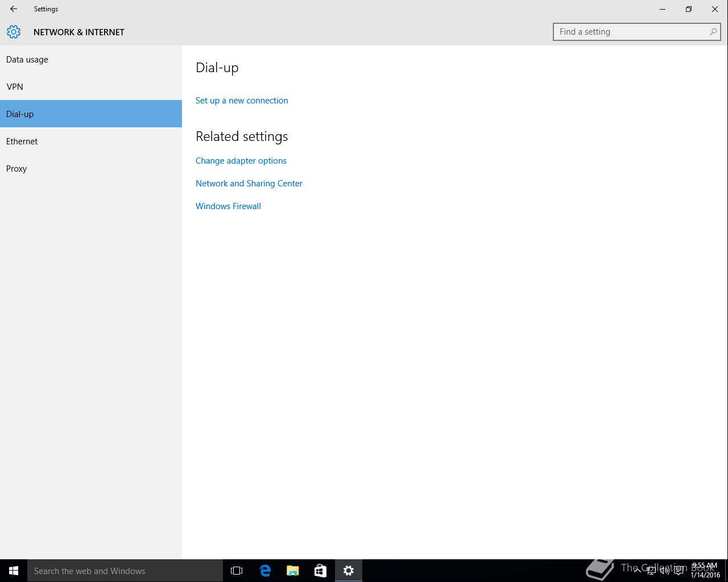Open Task View from the taskbar
The image size is (728, 582).
tap(237, 571)
